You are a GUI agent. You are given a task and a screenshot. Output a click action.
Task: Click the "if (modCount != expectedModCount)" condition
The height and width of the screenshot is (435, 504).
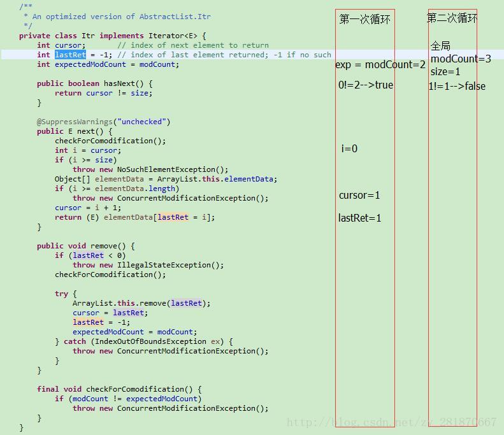pos(128,399)
